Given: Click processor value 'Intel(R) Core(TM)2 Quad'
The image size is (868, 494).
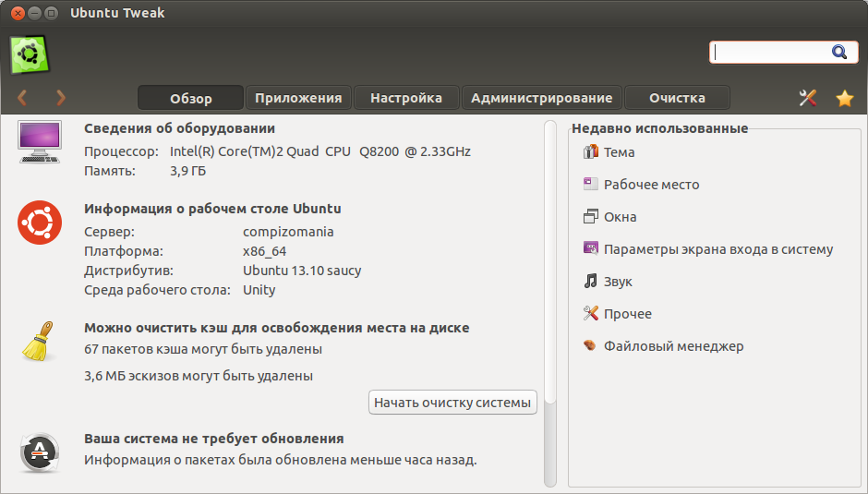Looking at the screenshot, I should click(244, 151).
